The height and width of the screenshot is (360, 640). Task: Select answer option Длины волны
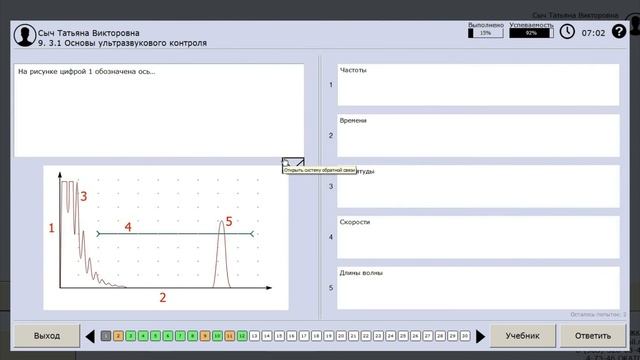coord(478,288)
